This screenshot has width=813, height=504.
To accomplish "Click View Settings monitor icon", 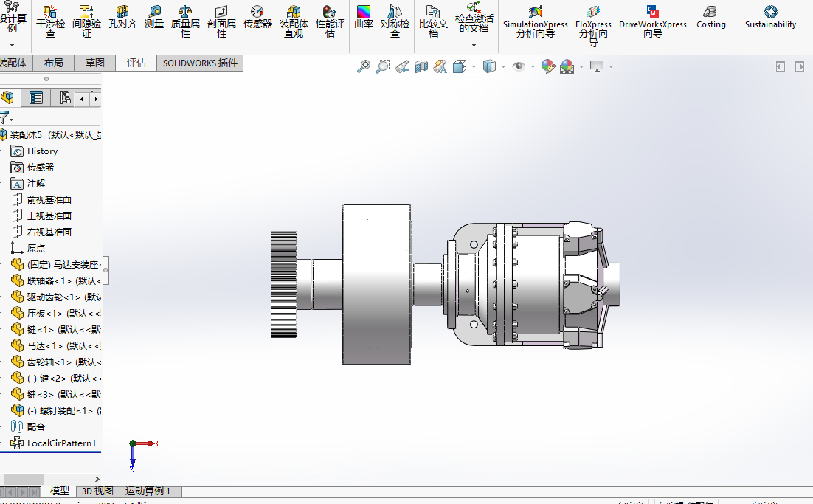I will coord(597,66).
